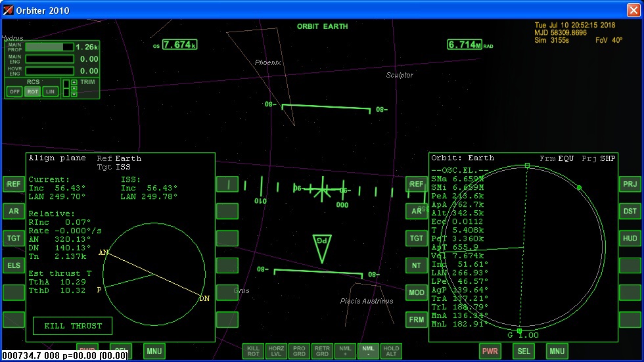Click REF button on the Orbit MFD
Viewport: 644px width, 362px height.
pos(416,184)
